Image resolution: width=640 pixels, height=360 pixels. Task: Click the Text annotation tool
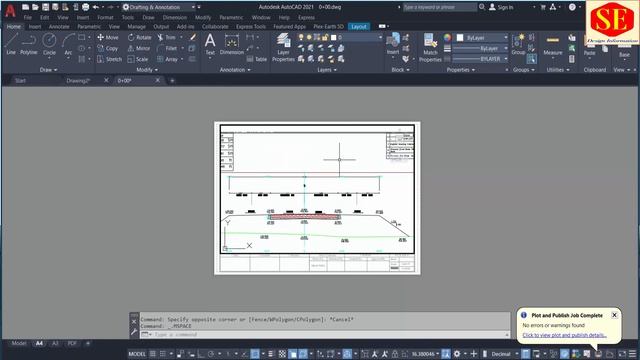[210, 44]
